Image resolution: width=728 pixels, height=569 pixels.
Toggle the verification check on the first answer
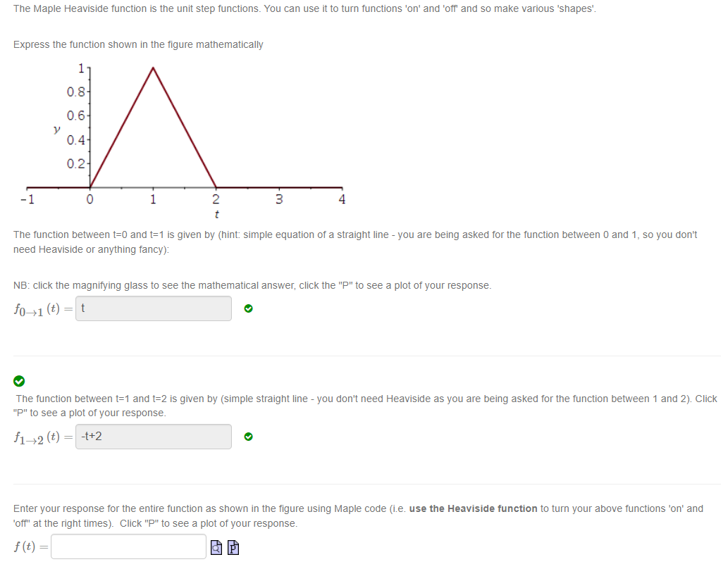[247, 308]
